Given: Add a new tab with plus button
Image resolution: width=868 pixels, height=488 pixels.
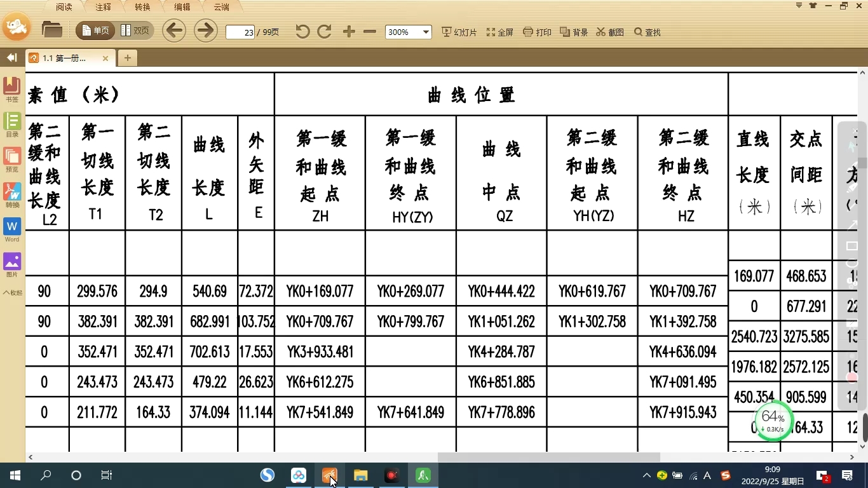Looking at the screenshot, I should [x=127, y=58].
